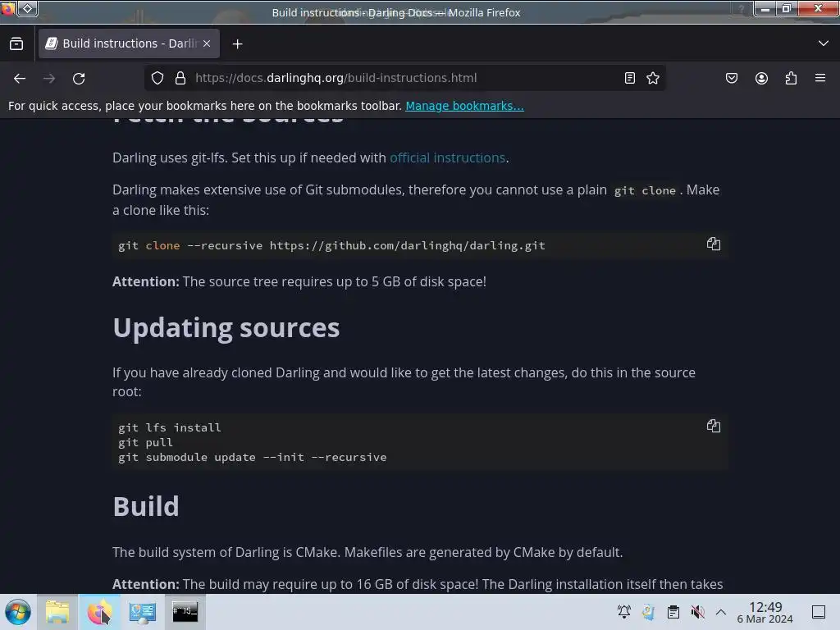The image size is (840, 630).
Task: Open the window menu icon in the title bar
Action: 8,8
